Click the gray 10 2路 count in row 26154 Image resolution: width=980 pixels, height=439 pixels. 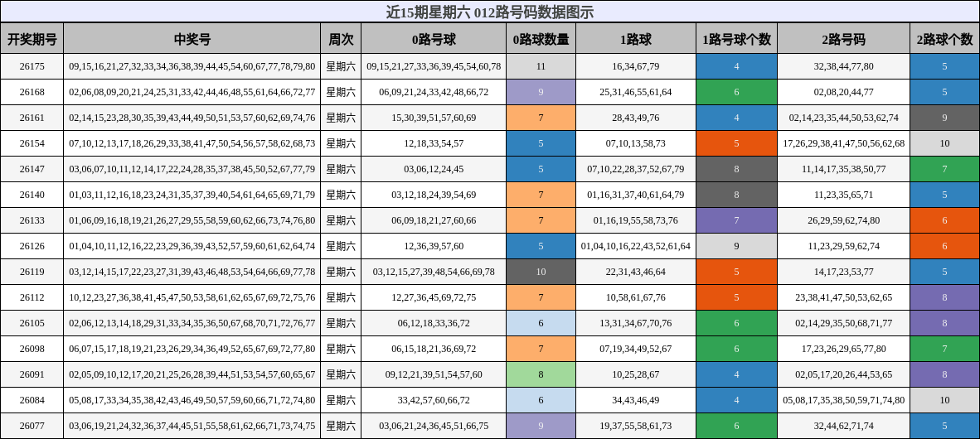945,143
